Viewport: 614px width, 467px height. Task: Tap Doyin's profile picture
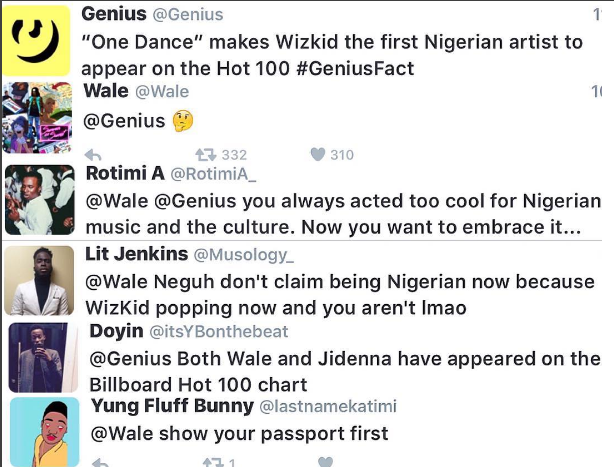click(41, 357)
